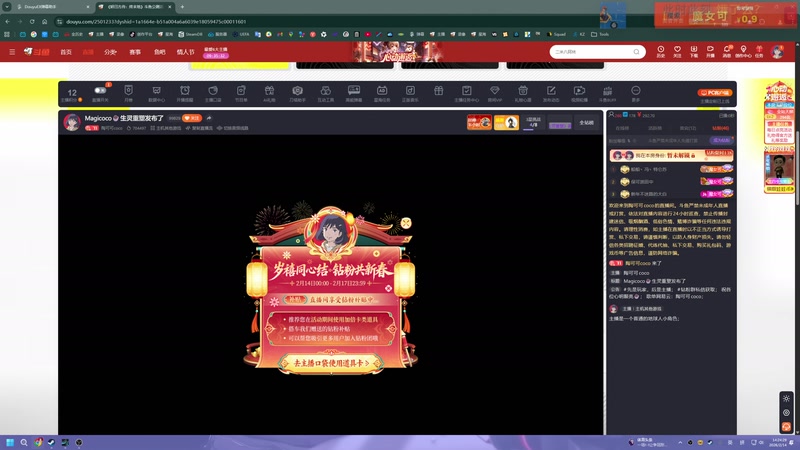
Task: Open the AD 蓝海任务 icon
Action: tap(382, 90)
